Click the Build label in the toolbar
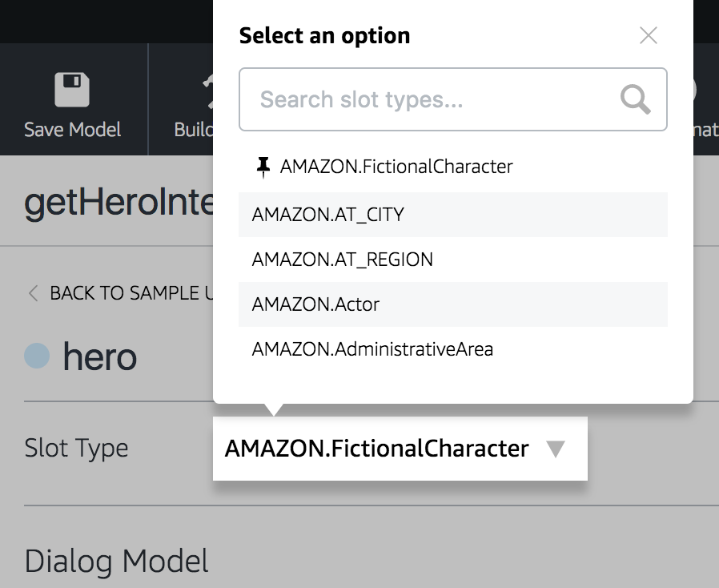The image size is (719, 588). 194,129
